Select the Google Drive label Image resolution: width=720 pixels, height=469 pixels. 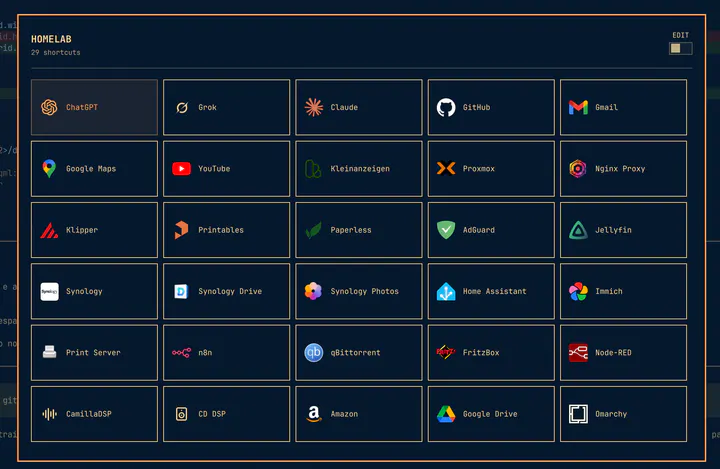coord(490,414)
